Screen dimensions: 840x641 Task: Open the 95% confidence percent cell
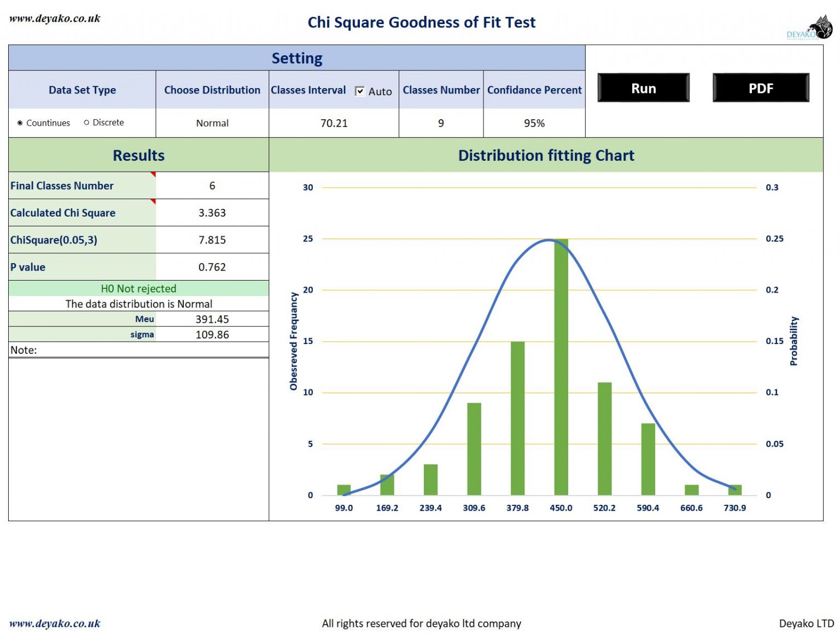pyautogui.click(x=534, y=123)
